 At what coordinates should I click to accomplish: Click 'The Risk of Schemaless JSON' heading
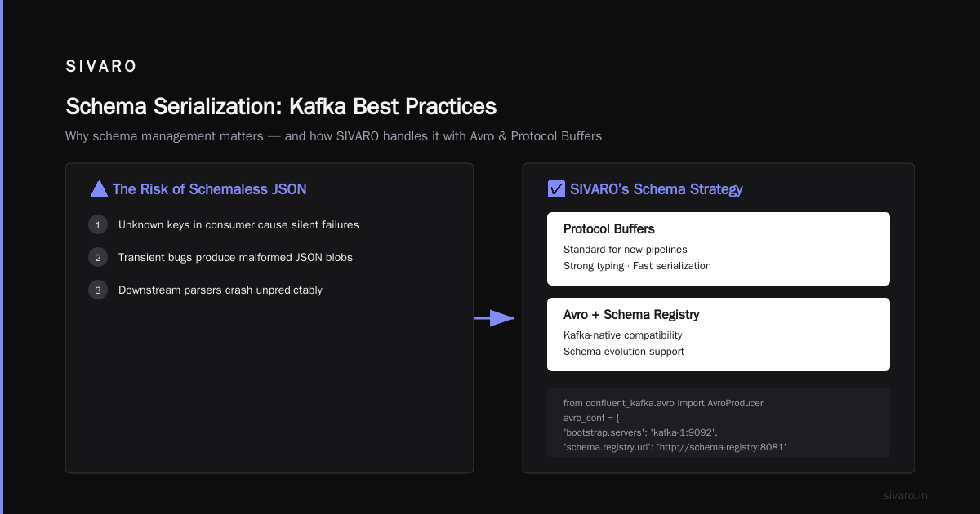click(x=210, y=189)
